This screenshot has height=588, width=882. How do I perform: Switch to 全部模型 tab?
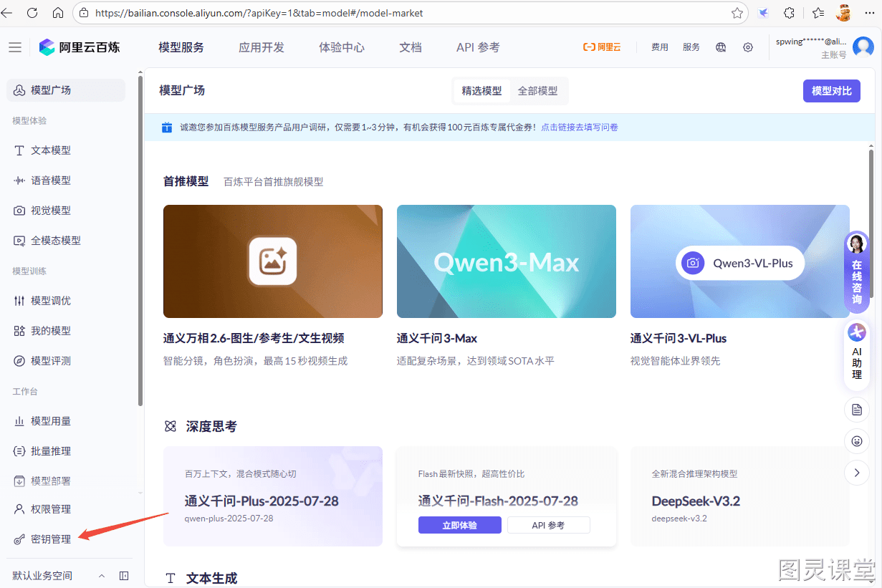[x=538, y=91]
